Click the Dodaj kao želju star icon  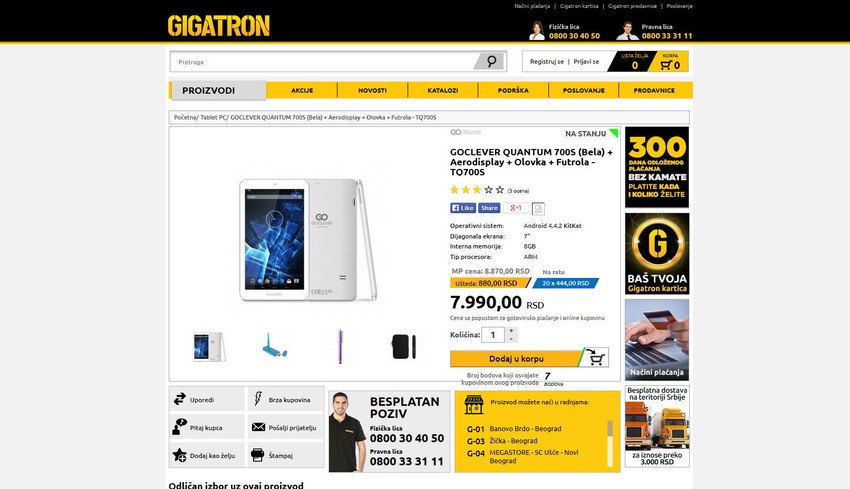click(x=179, y=455)
